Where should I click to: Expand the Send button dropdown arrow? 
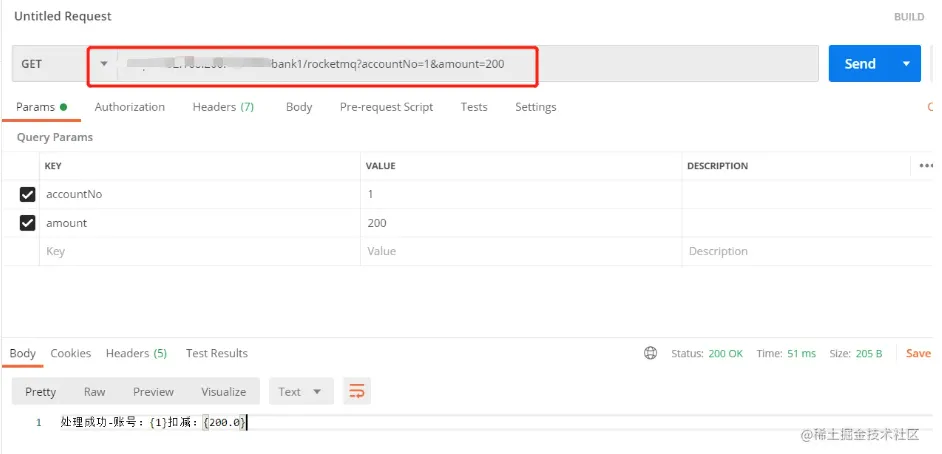[x=906, y=64]
